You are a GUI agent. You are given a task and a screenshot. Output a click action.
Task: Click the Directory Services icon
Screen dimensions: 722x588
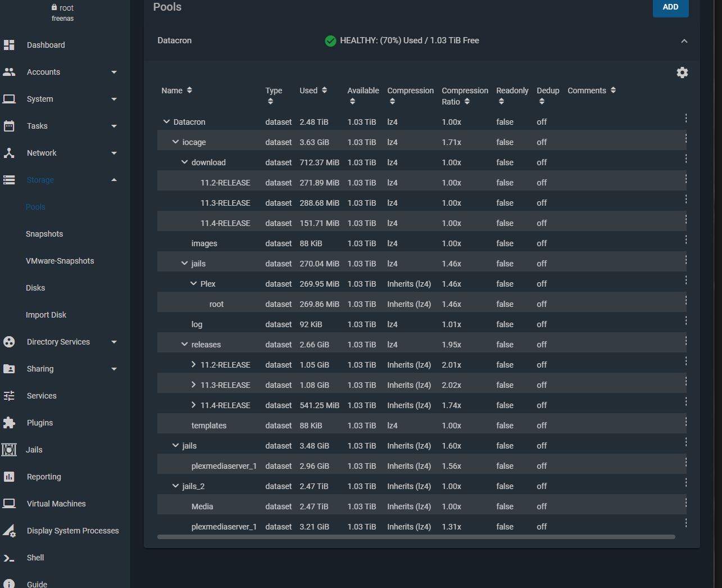tap(9, 342)
